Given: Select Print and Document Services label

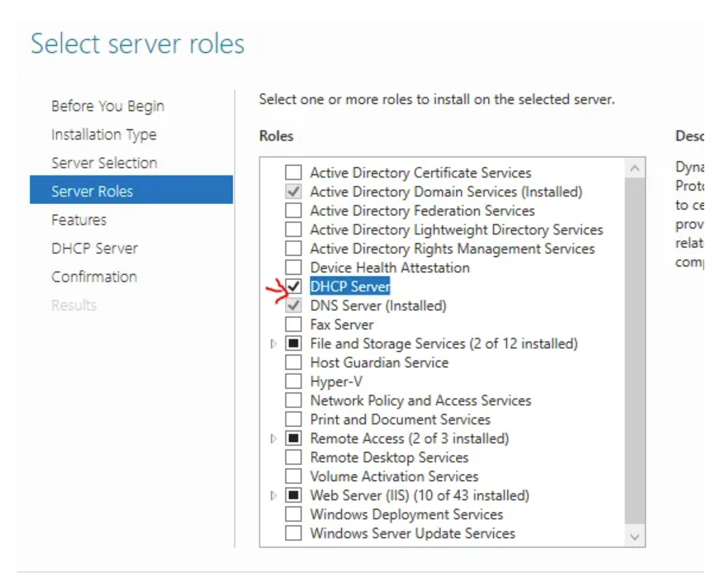Looking at the screenshot, I should pyautogui.click(x=400, y=420).
